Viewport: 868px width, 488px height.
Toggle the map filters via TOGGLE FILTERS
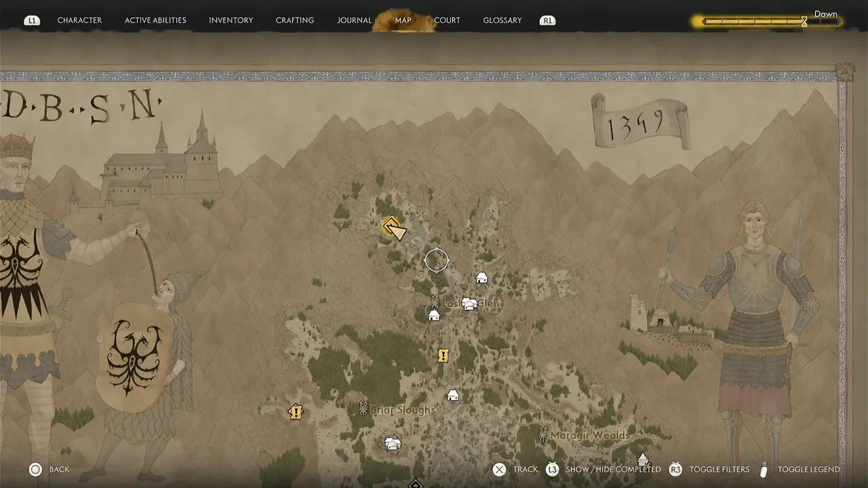pyautogui.click(x=719, y=470)
